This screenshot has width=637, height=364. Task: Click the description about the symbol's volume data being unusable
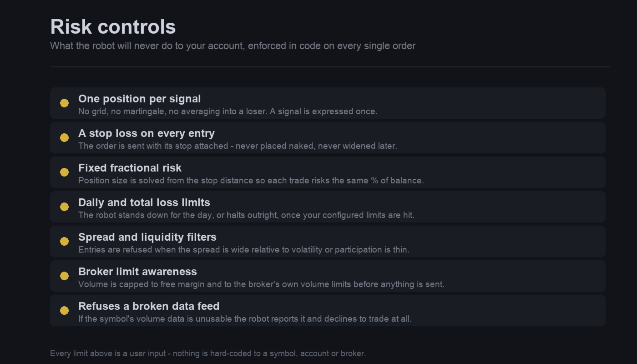coord(245,319)
